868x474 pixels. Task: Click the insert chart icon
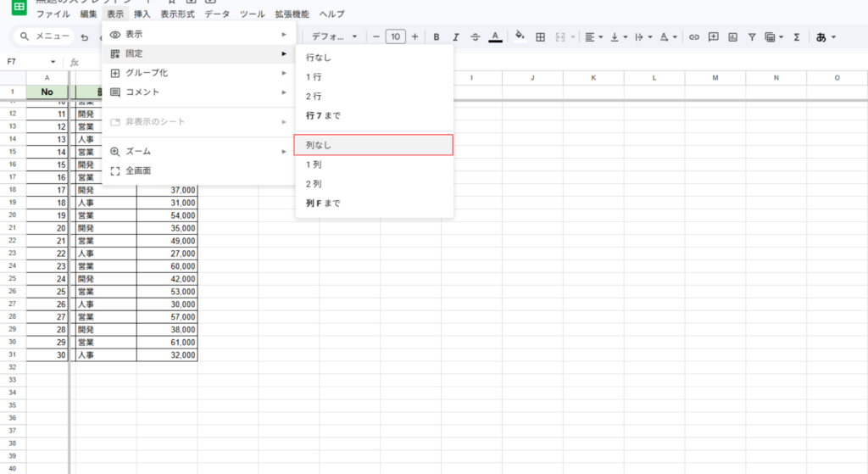tap(732, 36)
